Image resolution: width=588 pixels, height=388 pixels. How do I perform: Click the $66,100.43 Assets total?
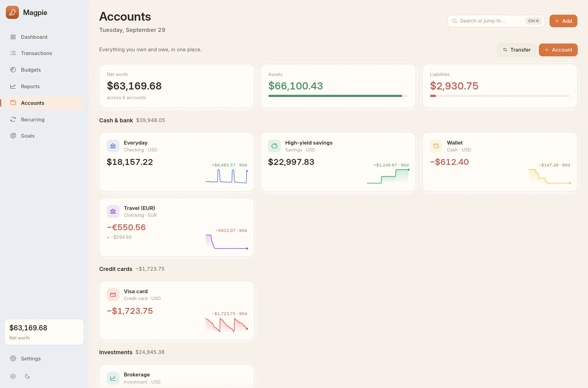click(296, 86)
